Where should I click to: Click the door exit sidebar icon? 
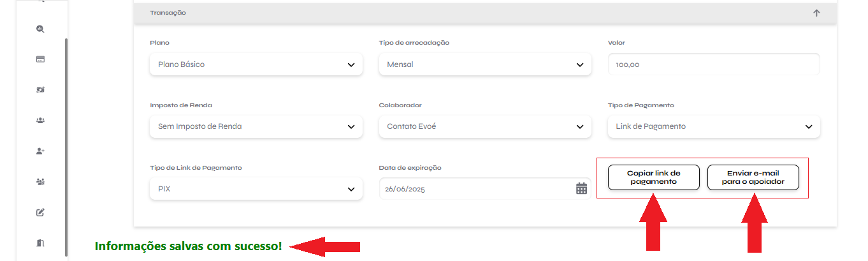click(x=40, y=242)
